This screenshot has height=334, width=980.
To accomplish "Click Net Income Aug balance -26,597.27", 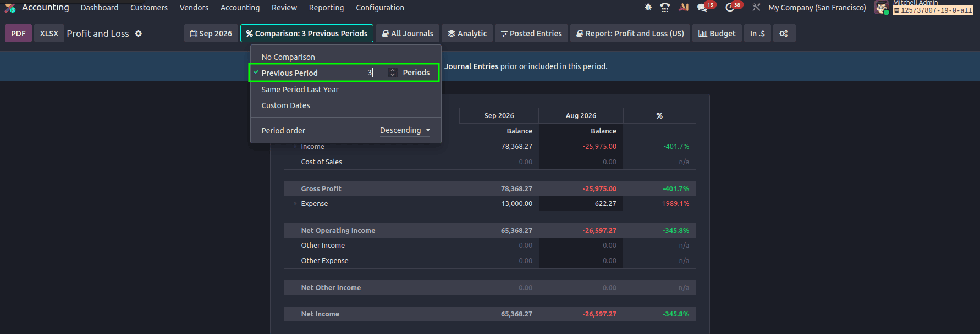I will (x=599, y=314).
